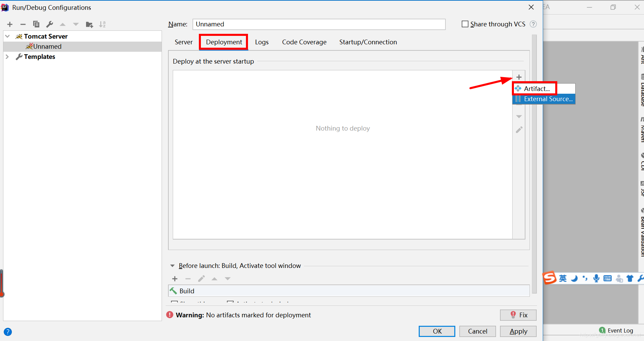Screen dimensions: 644x341
Task: Open the Code Coverage tab
Action: pyautogui.click(x=304, y=42)
